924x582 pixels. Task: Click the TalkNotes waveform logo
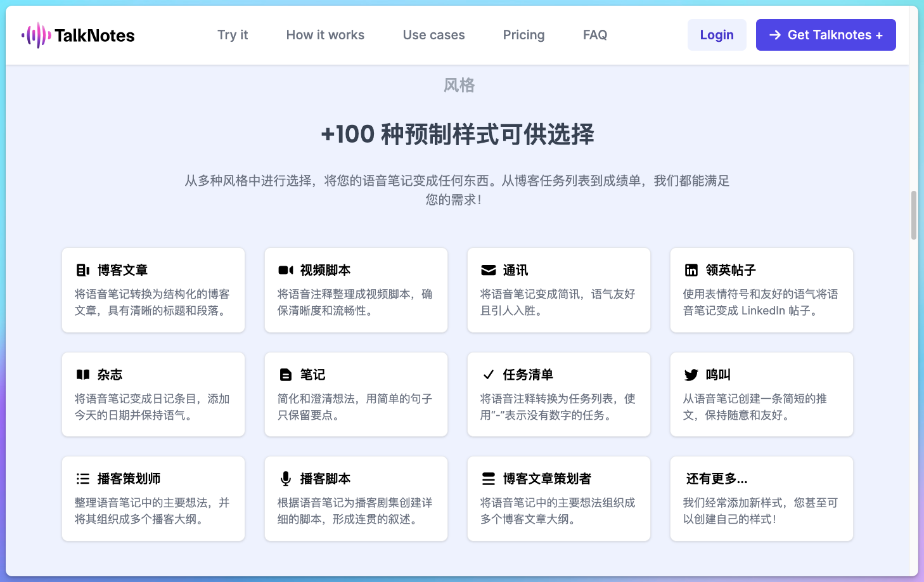pyautogui.click(x=37, y=35)
